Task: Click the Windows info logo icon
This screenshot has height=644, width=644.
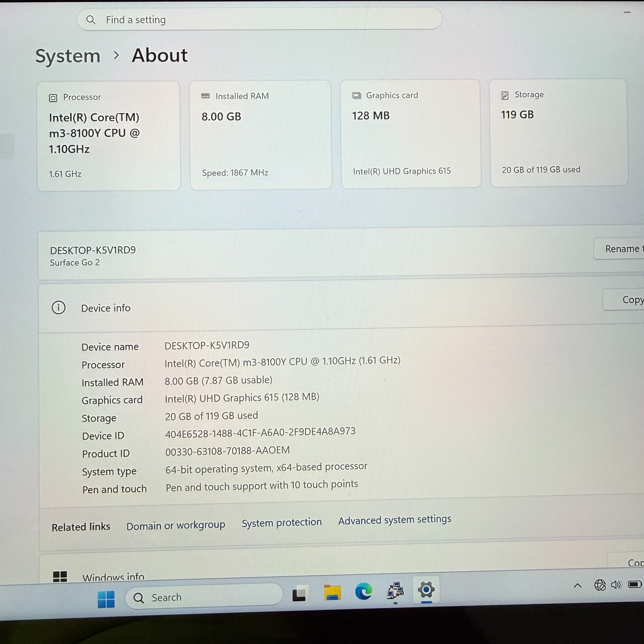Action: tap(60, 576)
